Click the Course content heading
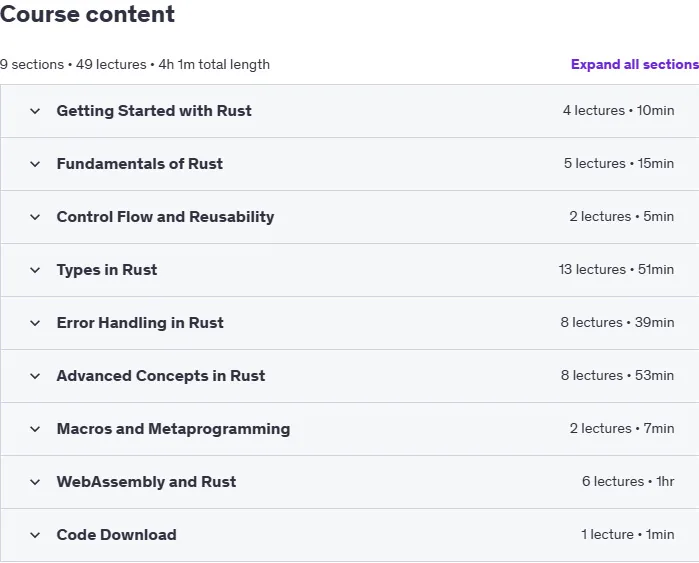 (x=87, y=14)
